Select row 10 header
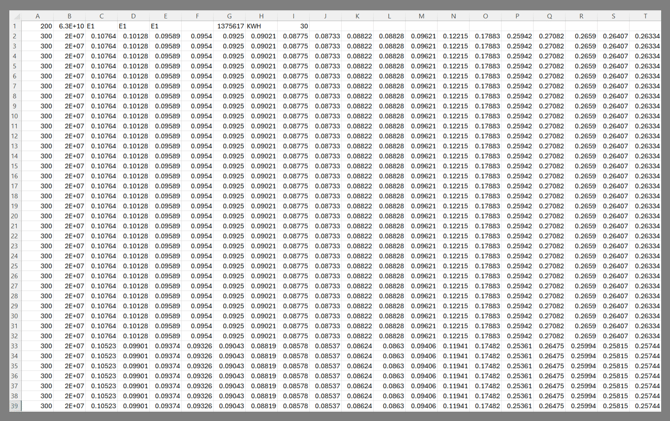The image size is (670, 421). (x=15, y=116)
